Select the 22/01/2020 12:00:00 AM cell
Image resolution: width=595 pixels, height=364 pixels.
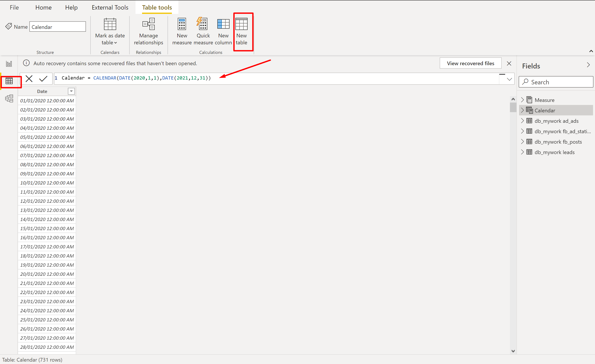(47, 292)
